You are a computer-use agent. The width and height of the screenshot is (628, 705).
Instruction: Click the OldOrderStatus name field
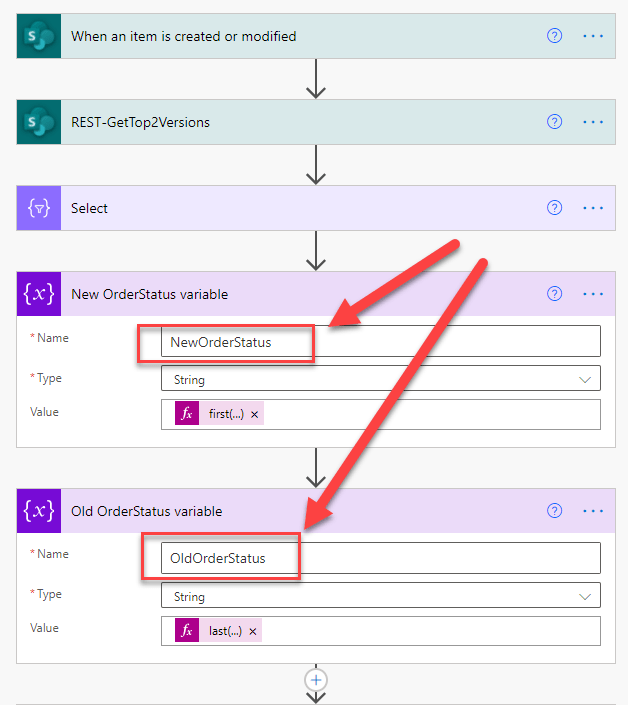380,558
